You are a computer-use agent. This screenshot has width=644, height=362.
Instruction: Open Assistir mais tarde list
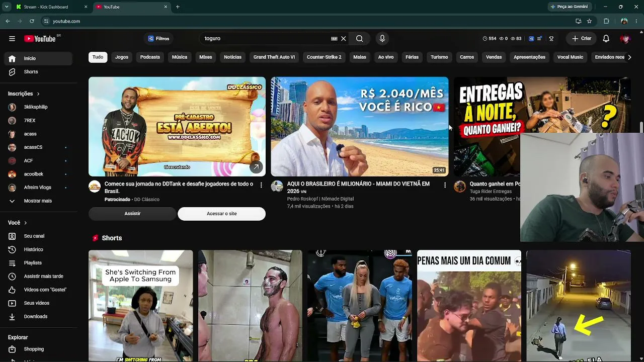[38, 276]
